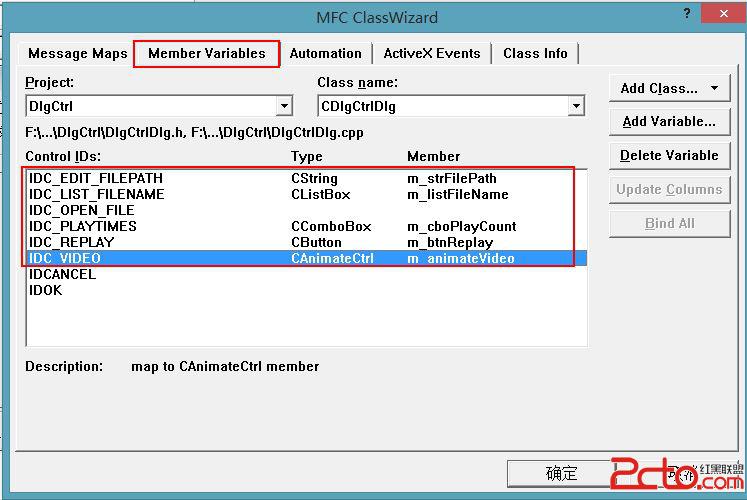Screen dimensions: 747x500
Task: Click the m_animateVideo member name
Action: pyautogui.click(x=461, y=258)
